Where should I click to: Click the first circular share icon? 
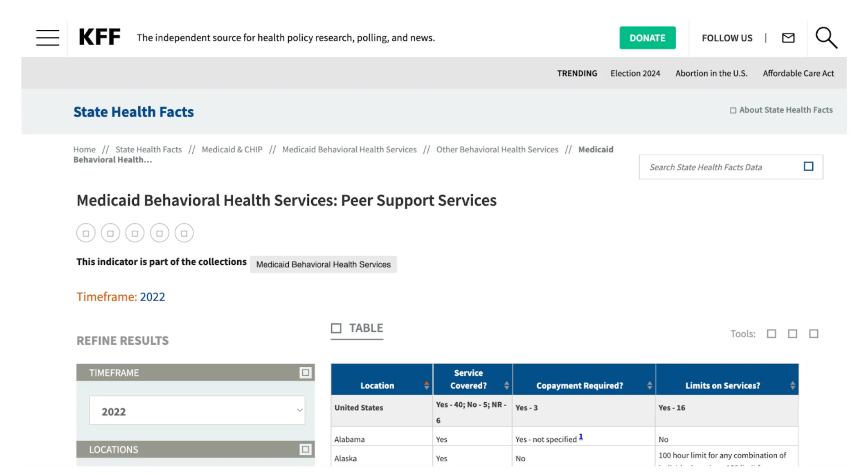(86, 233)
